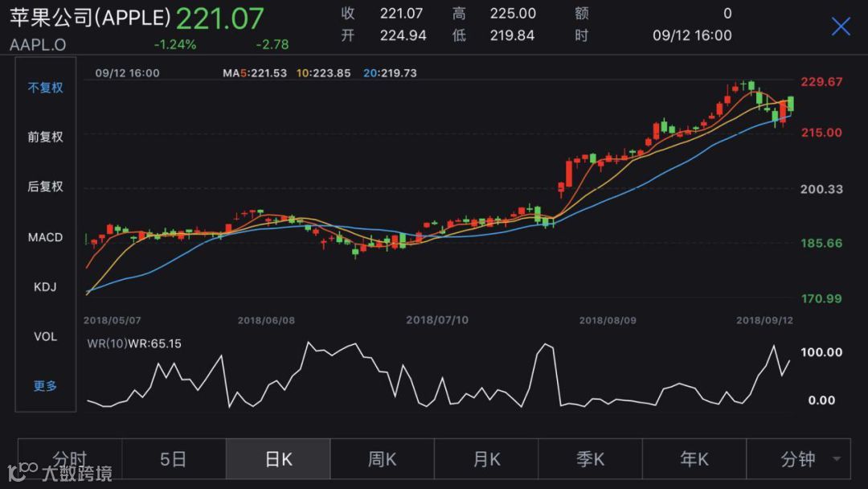Open 分钟 interval dropdown
This screenshot has height=489, width=868.
click(x=798, y=458)
